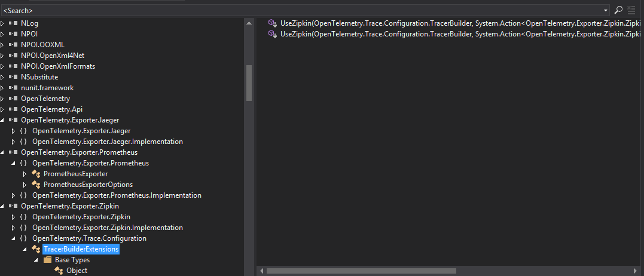Click the tree scroll up arrow
This screenshot has width=644, height=276.
tap(249, 23)
